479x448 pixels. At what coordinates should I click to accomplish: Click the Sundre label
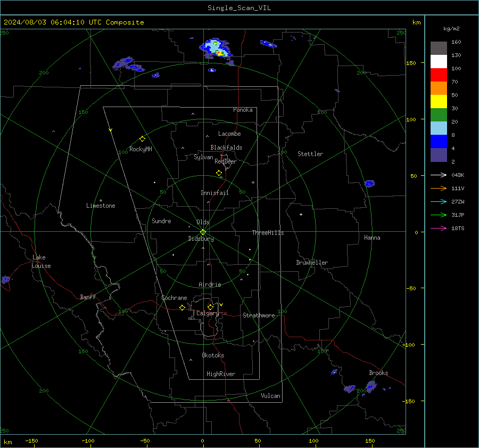[161, 221]
